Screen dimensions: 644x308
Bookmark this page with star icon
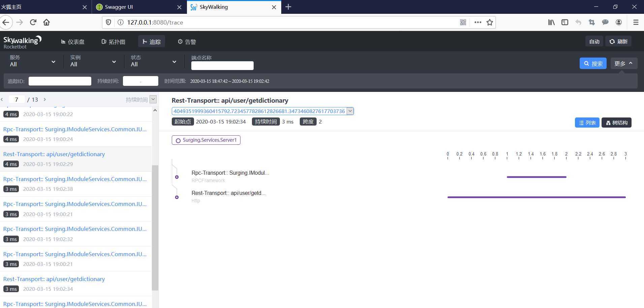click(490, 22)
